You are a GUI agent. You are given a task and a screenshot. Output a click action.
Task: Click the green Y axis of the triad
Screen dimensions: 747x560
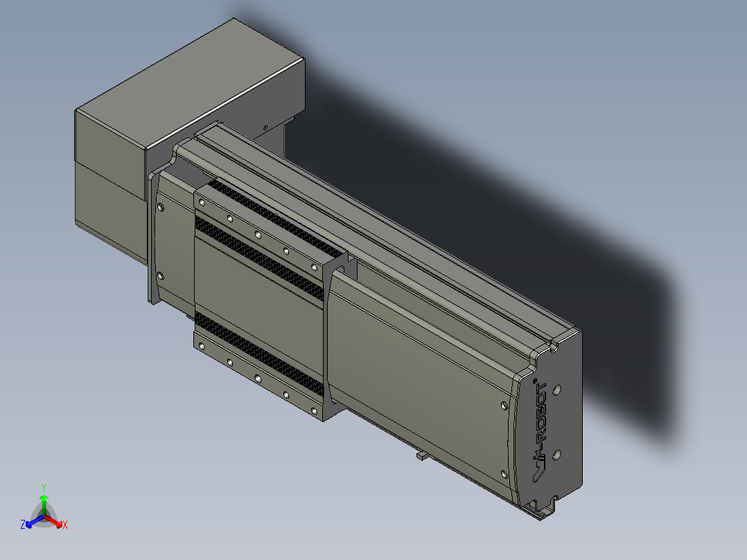pyautogui.click(x=44, y=500)
